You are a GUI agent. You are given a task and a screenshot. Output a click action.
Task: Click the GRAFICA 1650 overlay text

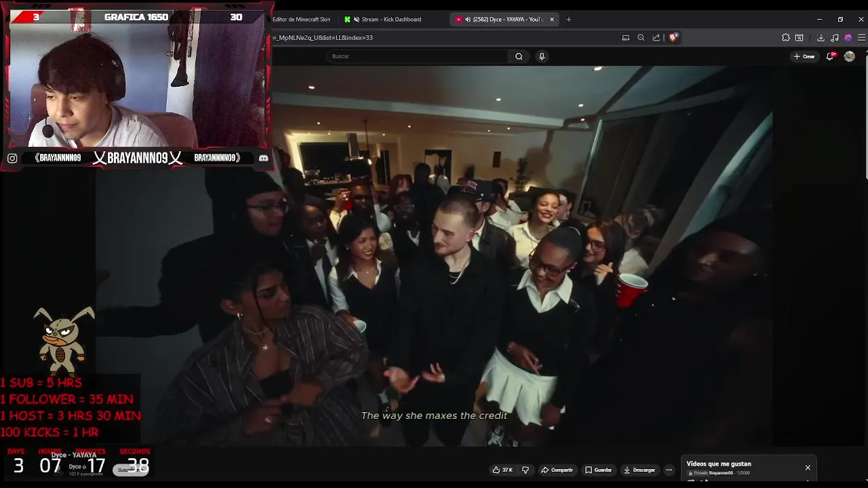136,17
